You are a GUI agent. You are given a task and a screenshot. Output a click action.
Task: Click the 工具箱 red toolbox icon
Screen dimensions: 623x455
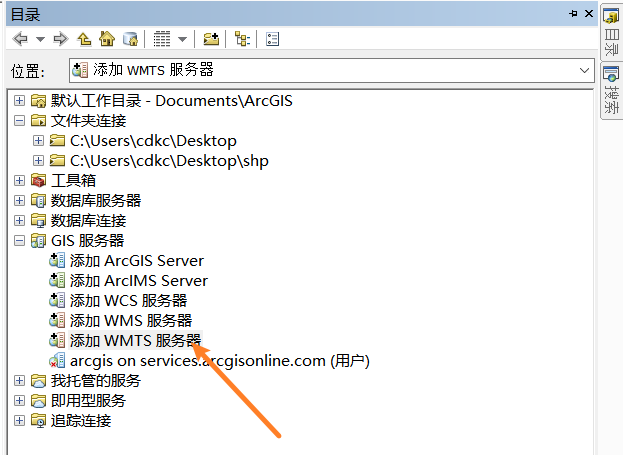[39, 180]
